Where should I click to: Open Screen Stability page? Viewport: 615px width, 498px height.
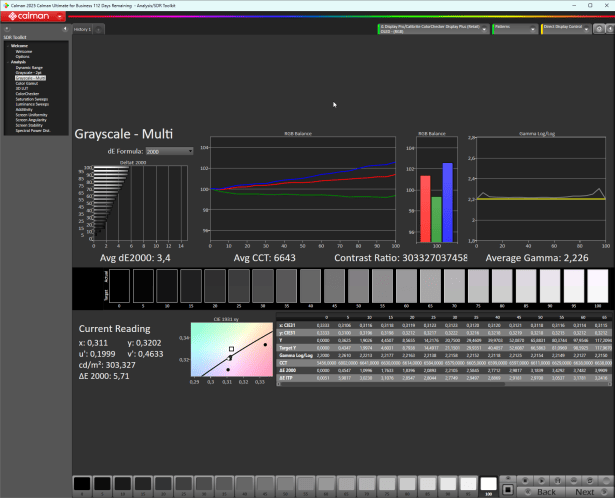29,125
